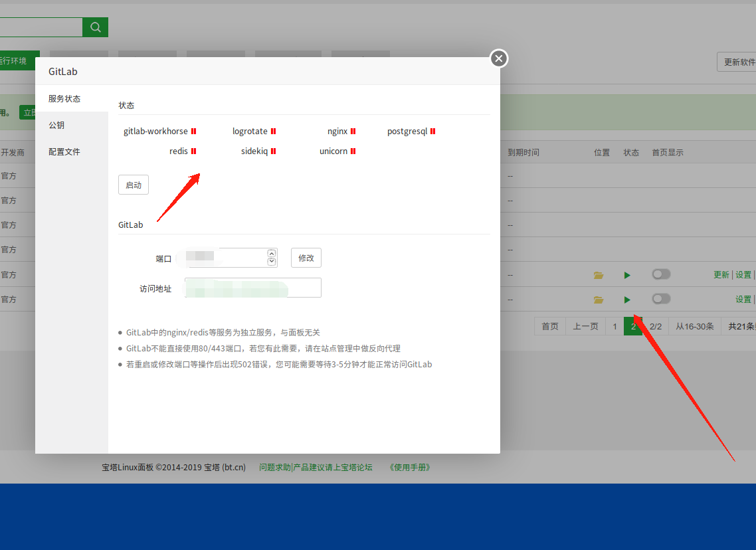The width and height of the screenshot is (756, 550).
Task: Click the 从16-30条 range text
Action: [695, 326]
